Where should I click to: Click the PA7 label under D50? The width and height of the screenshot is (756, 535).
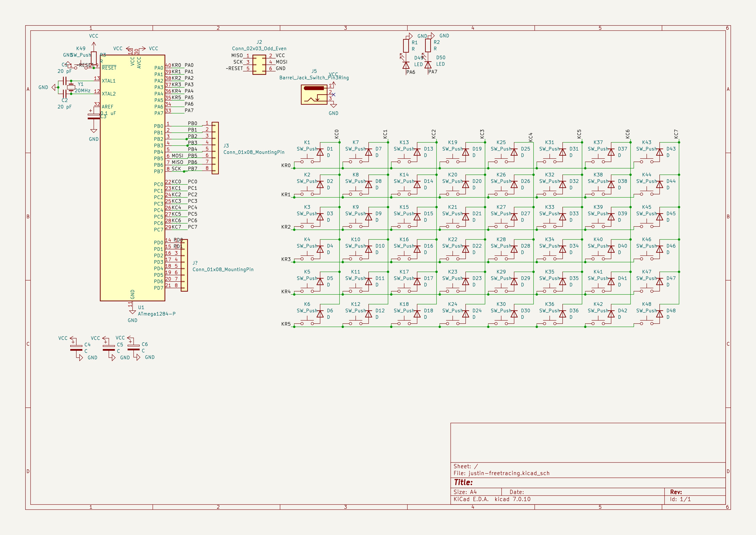(433, 71)
